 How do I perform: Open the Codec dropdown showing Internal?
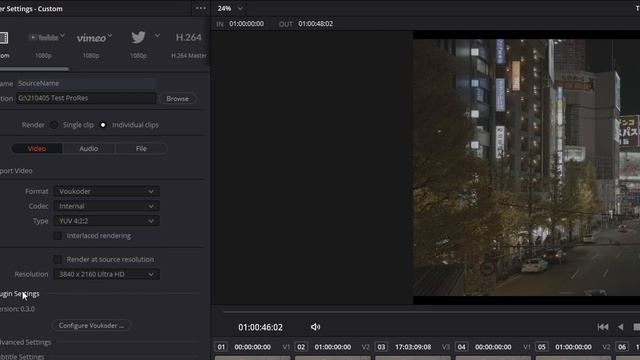coord(106,206)
